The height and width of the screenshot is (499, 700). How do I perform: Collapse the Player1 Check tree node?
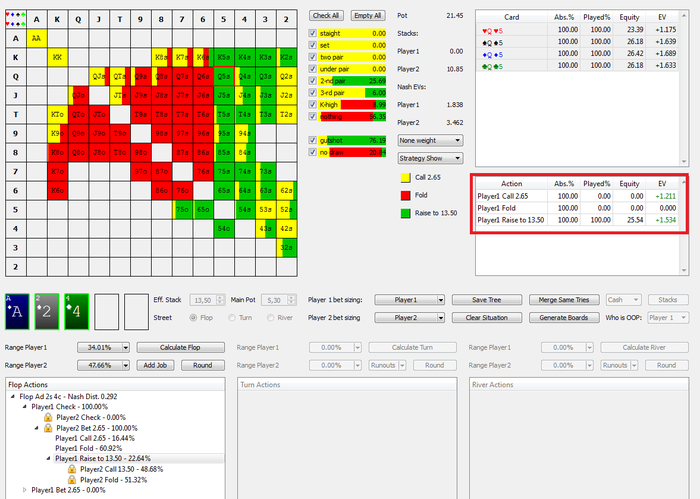pos(25,407)
